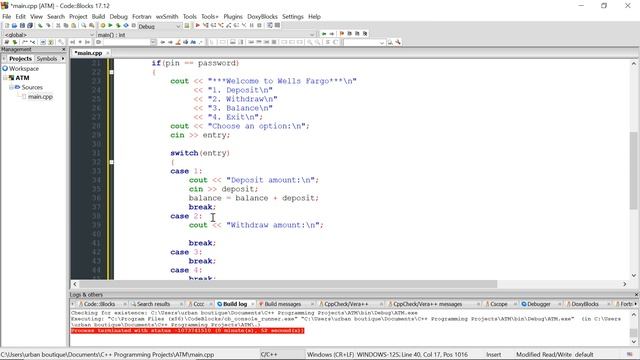Collapse the ATM project tree node
The width and height of the screenshot is (640, 360).
[x=5, y=78]
